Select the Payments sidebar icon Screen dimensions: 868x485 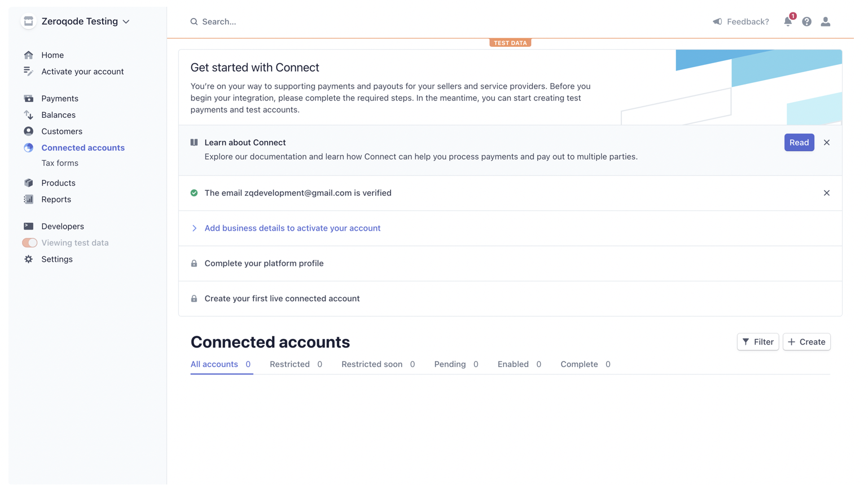pos(29,98)
